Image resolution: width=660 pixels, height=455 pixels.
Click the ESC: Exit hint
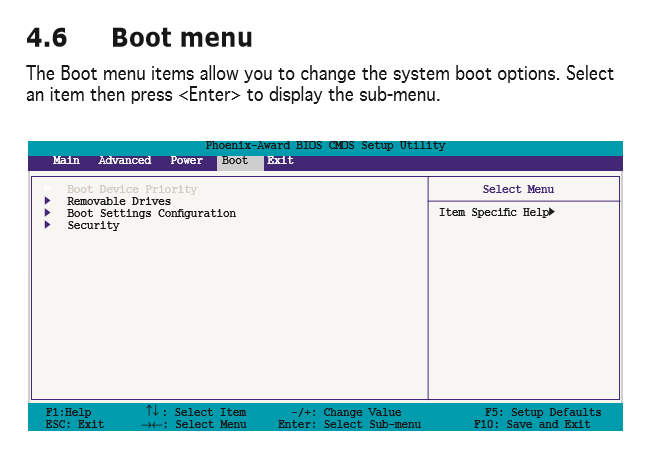coord(75,424)
